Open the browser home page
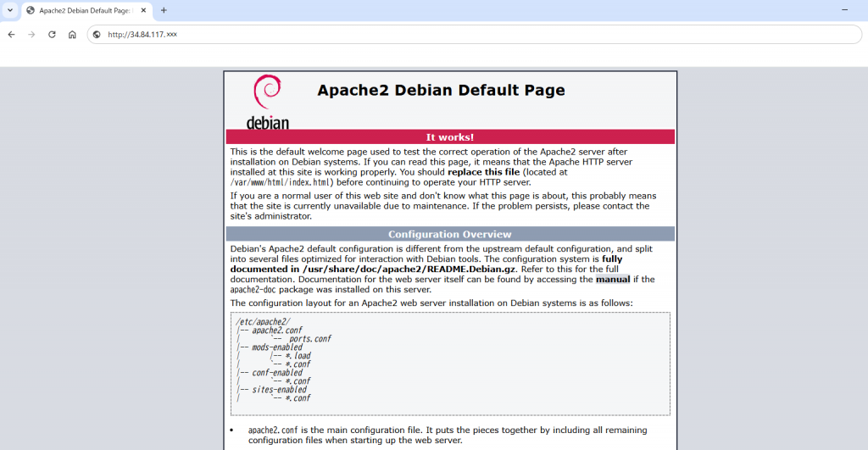The image size is (868, 450). pyautogui.click(x=72, y=34)
